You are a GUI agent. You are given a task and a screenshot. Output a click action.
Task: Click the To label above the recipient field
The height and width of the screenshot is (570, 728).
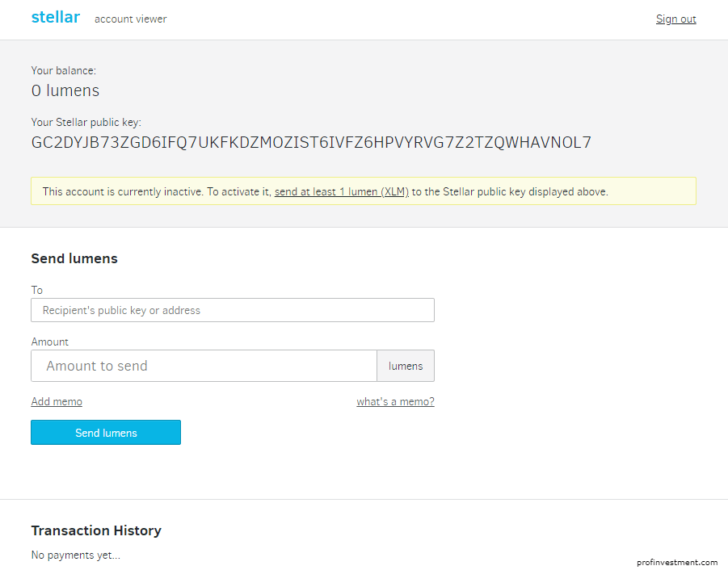(36, 291)
